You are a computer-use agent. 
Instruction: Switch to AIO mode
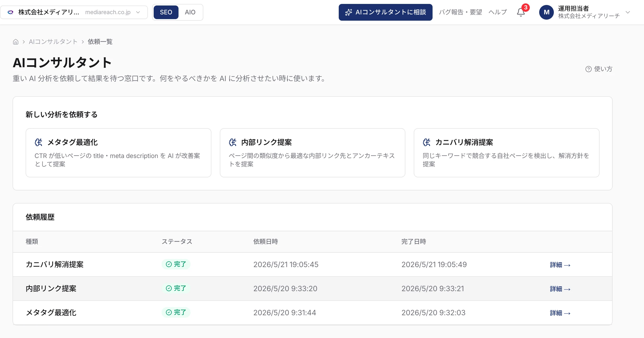pos(190,12)
